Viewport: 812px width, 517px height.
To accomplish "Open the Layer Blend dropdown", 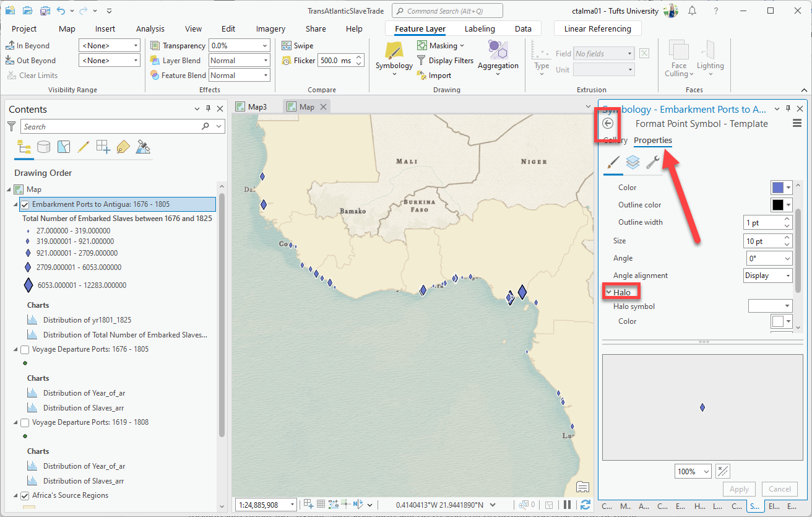I will (x=239, y=61).
